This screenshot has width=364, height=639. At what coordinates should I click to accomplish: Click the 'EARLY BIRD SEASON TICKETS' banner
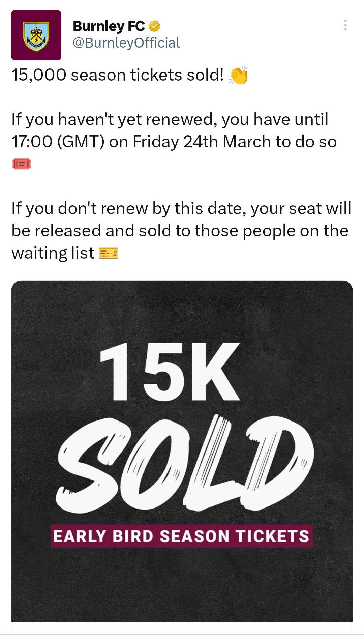182,536
